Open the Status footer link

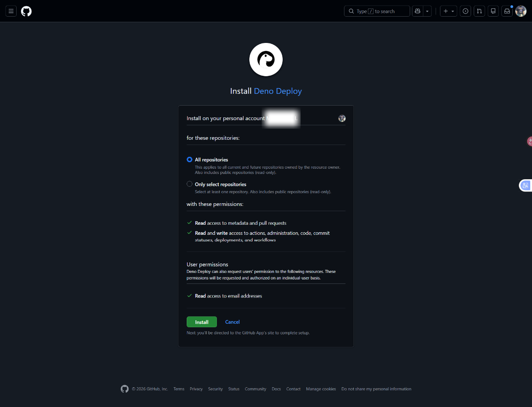234,389
